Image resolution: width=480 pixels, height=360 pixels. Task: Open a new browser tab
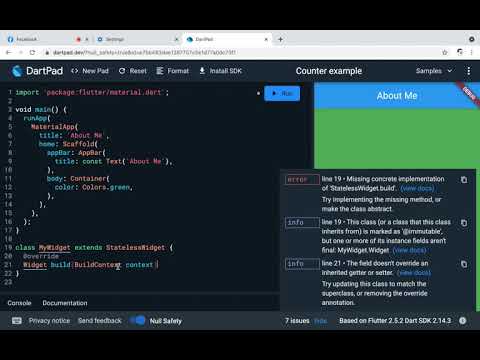click(x=280, y=39)
